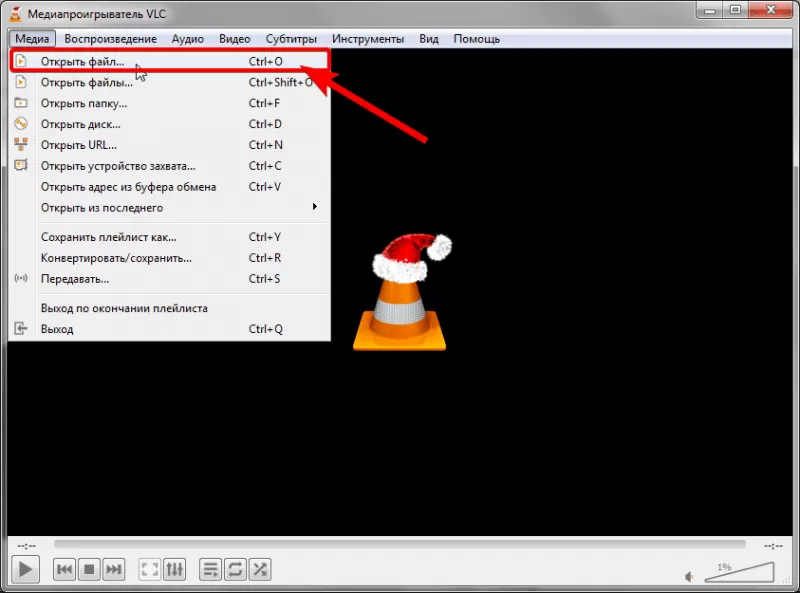Click the exit door icon
Screen dimensions: 800x593
[x=20, y=328]
